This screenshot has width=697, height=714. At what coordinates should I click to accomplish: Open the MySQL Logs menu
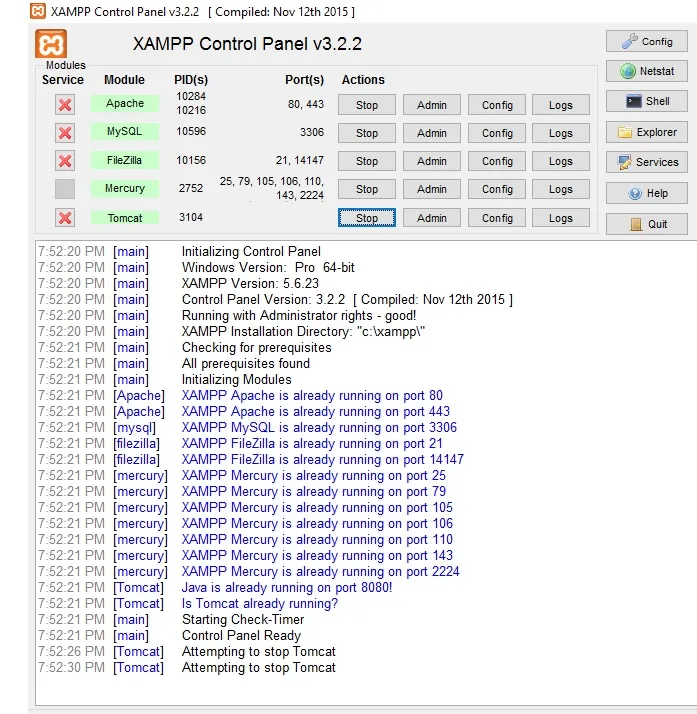coord(561,133)
